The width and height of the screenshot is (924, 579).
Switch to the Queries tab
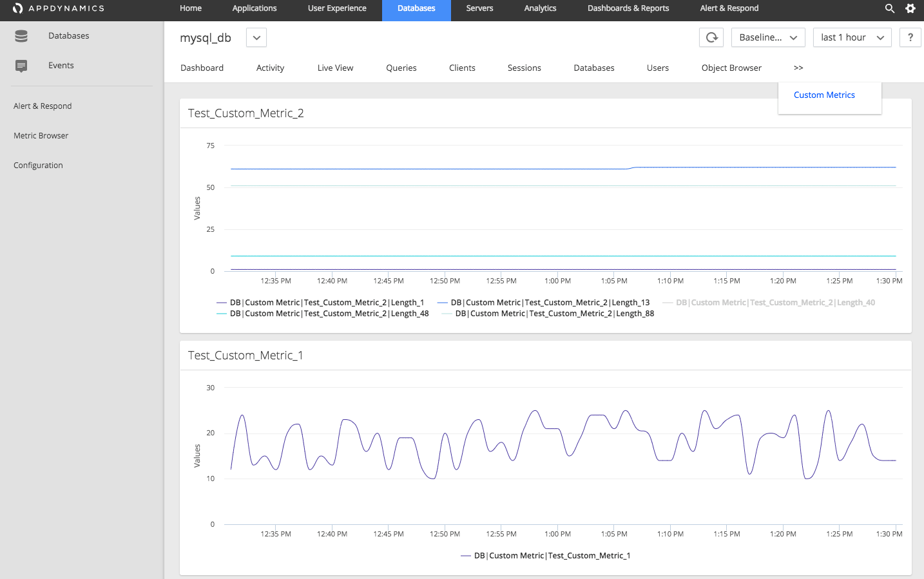tap(401, 68)
